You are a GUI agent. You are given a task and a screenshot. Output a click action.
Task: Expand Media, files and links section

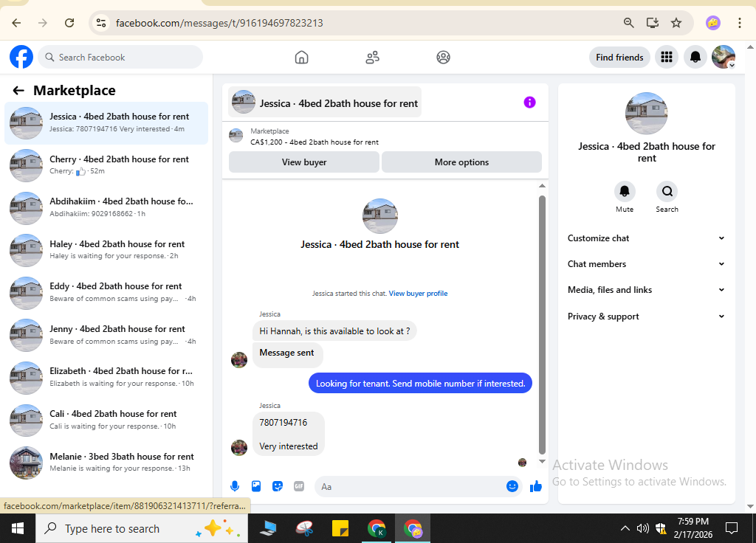pyautogui.click(x=646, y=289)
